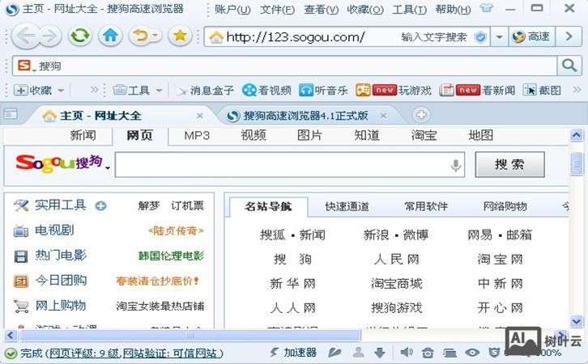Open the 文件 menu

coord(277,9)
